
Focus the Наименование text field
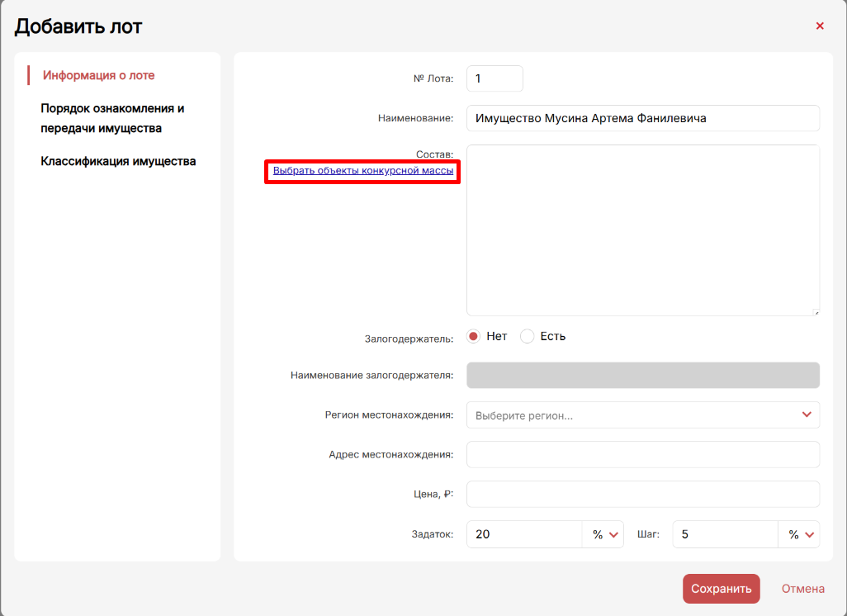click(642, 118)
